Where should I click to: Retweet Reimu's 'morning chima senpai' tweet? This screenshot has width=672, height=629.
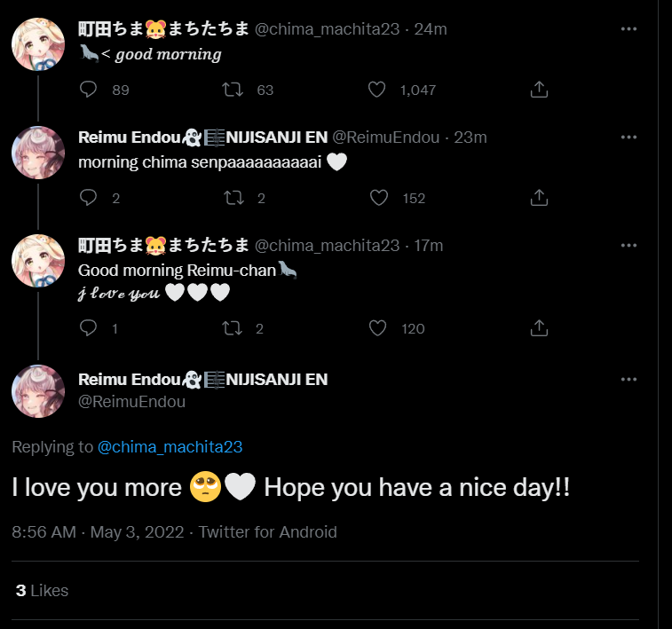pyautogui.click(x=233, y=198)
